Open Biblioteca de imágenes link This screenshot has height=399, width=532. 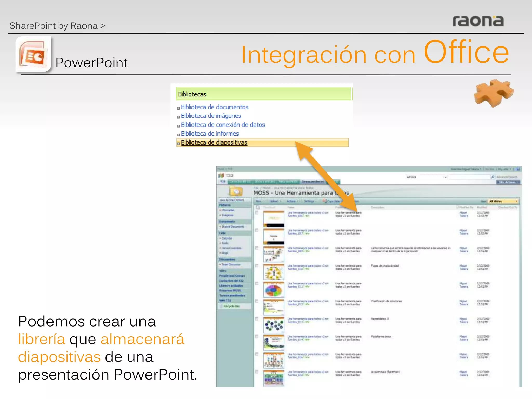tap(211, 116)
